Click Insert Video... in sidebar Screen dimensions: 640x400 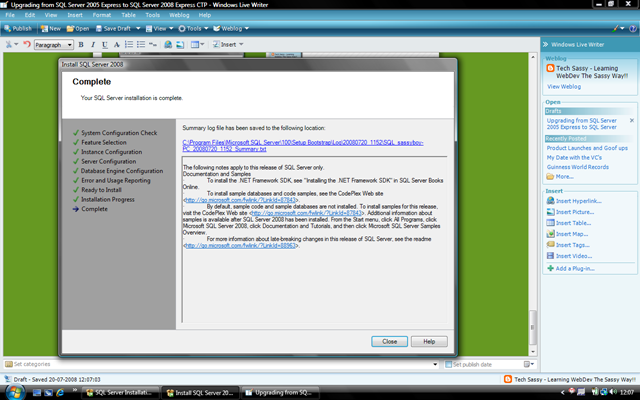coord(569,256)
